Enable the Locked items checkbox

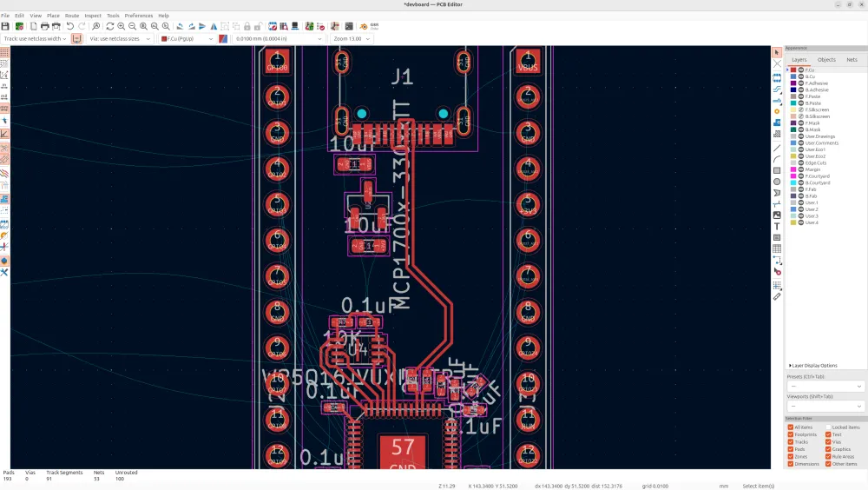coord(829,427)
